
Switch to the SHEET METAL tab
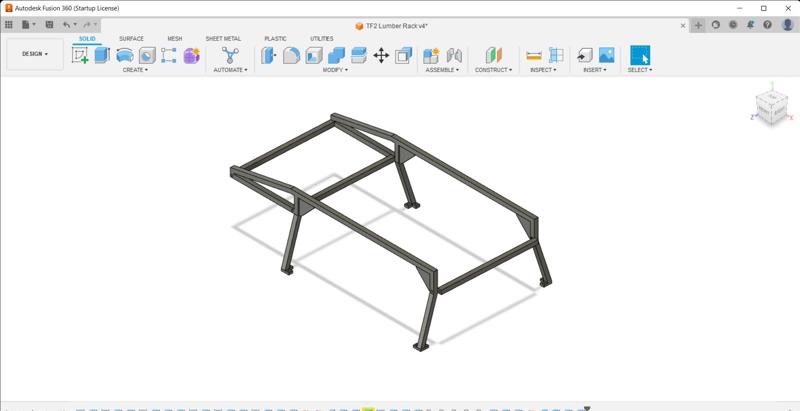coord(223,39)
